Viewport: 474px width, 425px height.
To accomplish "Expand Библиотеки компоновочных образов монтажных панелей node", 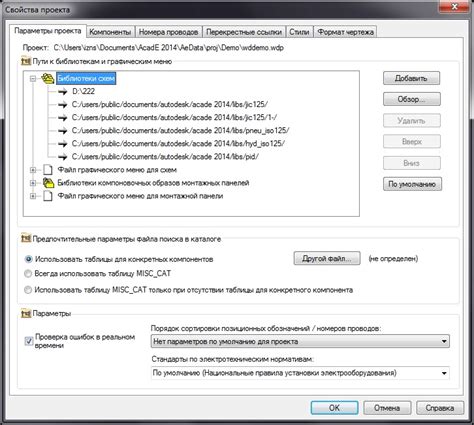I will [33, 183].
